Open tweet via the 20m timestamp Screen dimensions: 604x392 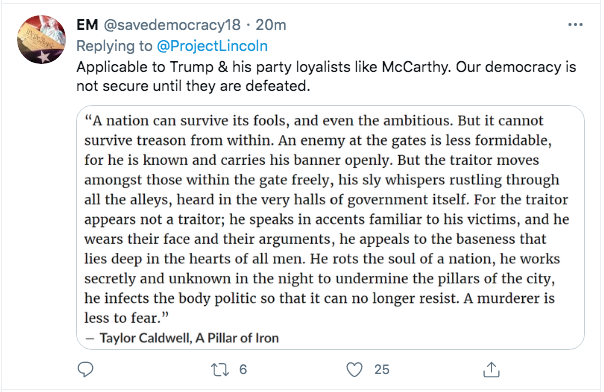tap(271, 25)
